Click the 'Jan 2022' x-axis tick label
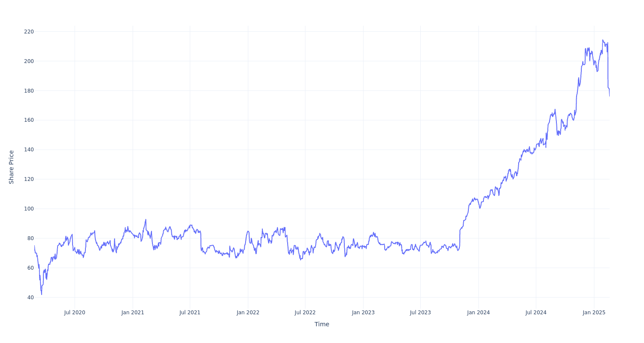644x343 pixels. (248, 313)
